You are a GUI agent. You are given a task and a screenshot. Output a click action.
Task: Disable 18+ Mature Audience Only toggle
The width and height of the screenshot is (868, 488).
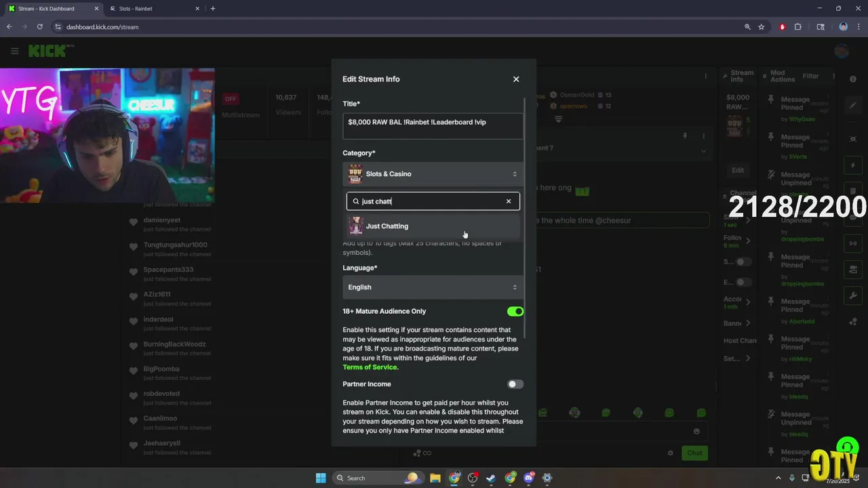pyautogui.click(x=515, y=312)
